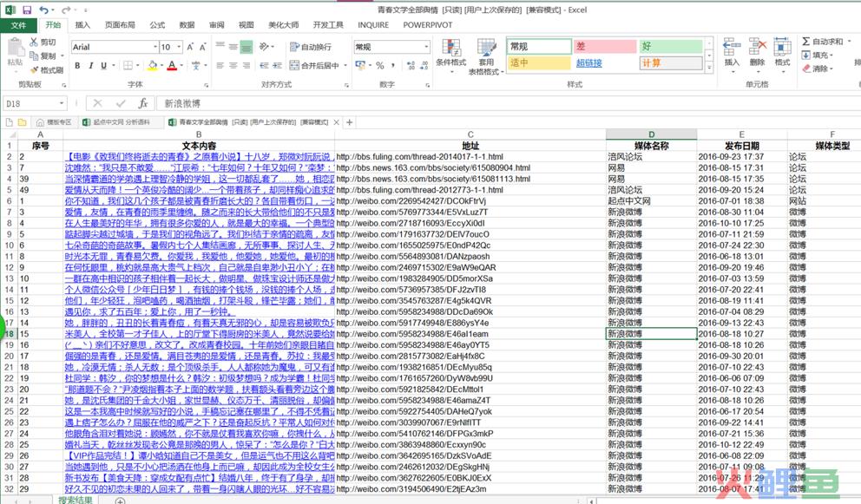Image resolution: width=861 pixels, height=504 pixels.
Task: Click the formula bar showing 新浪微博
Action: [508, 103]
